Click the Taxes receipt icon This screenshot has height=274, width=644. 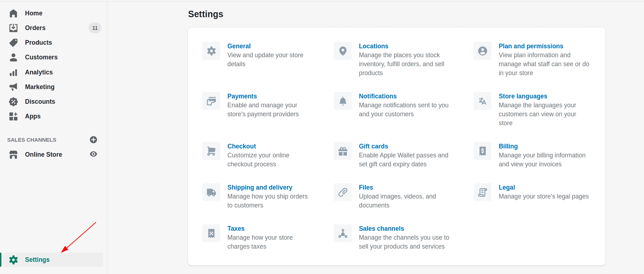[211, 233]
